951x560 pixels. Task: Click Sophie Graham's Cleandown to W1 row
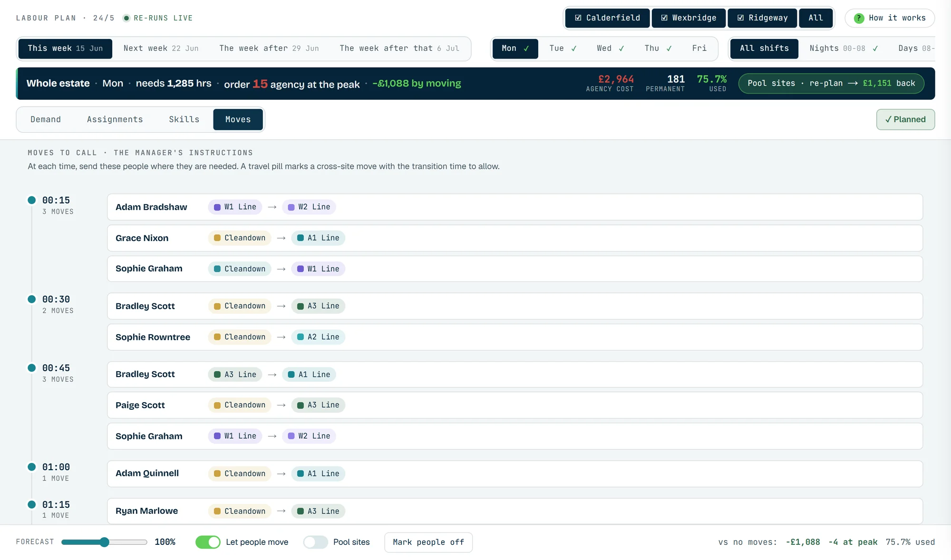tap(515, 269)
